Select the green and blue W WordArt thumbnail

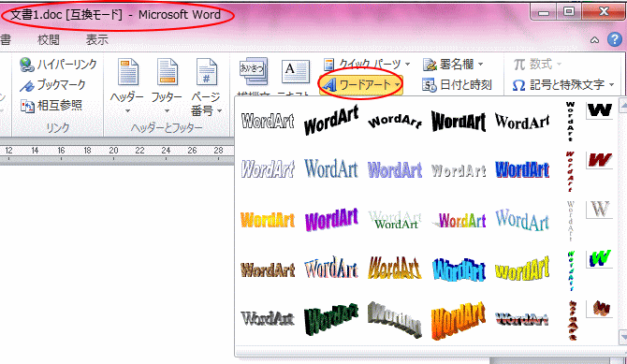point(600,259)
